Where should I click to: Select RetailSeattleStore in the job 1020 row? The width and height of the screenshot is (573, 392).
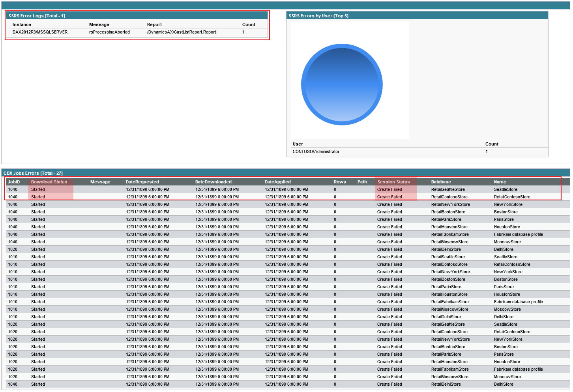pyautogui.click(x=448, y=324)
